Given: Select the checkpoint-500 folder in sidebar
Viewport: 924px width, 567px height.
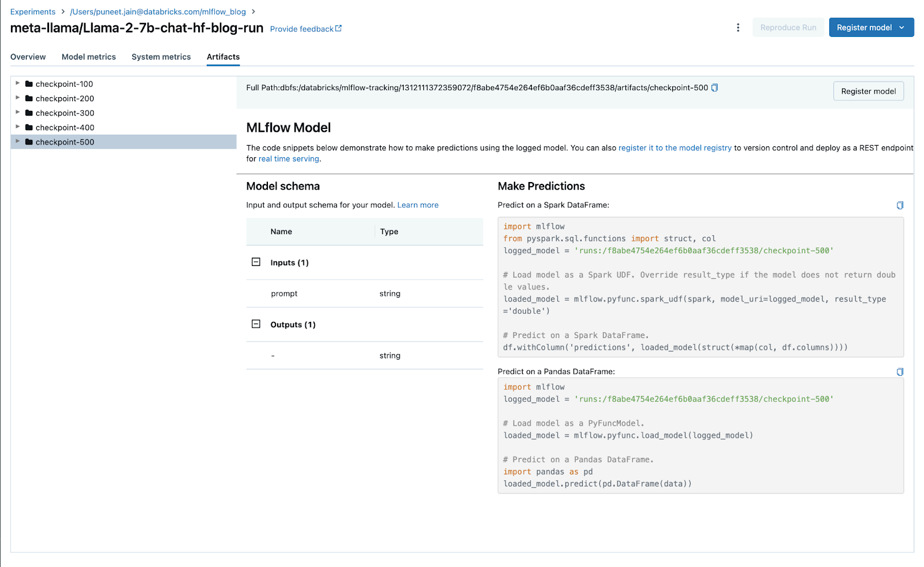Looking at the screenshot, I should coord(64,142).
